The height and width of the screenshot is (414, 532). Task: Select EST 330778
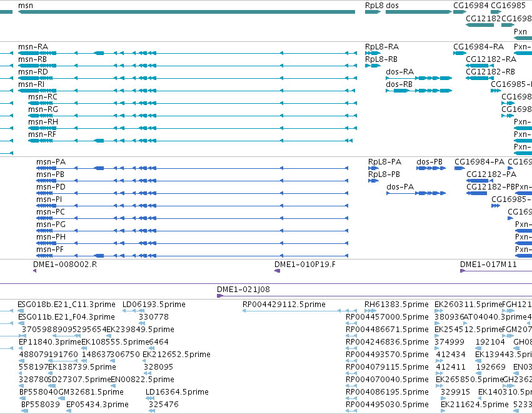point(142,323)
